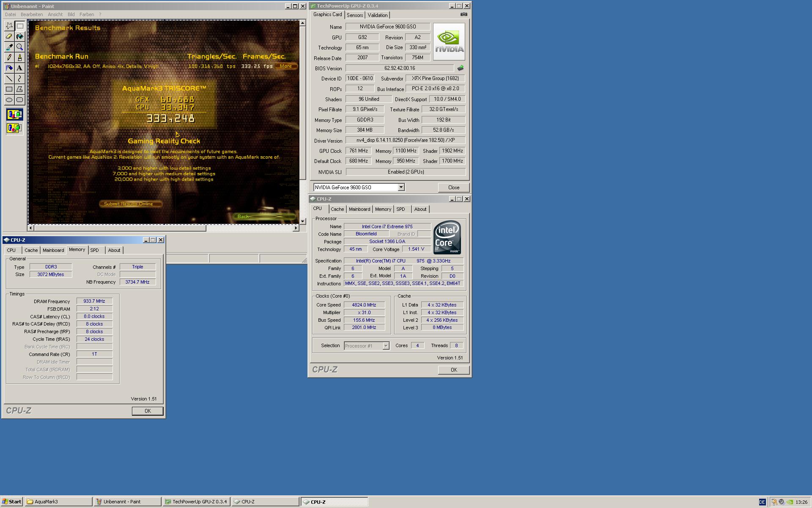Open the SPD tab in the CPU-Z processor window
The height and width of the screenshot is (508, 812).
point(401,209)
